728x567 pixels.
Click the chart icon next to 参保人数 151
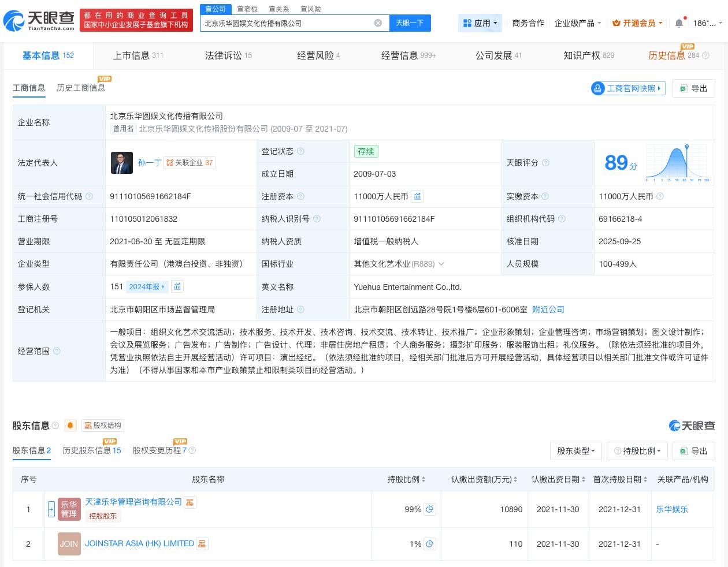click(x=177, y=286)
